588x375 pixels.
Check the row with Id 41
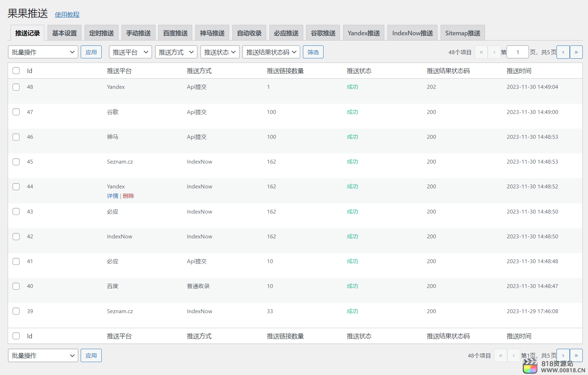pyautogui.click(x=16, y=261)
